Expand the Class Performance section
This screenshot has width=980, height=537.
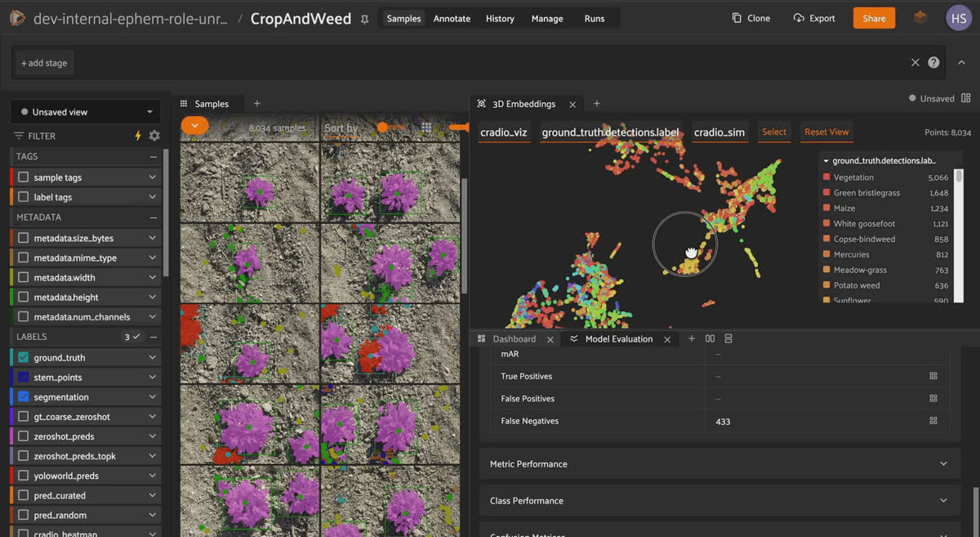coord(719,500)
